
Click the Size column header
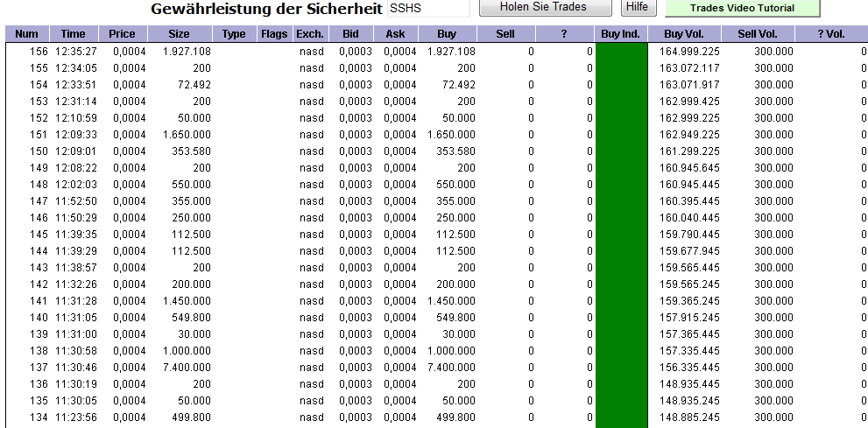tap(179, 34)
